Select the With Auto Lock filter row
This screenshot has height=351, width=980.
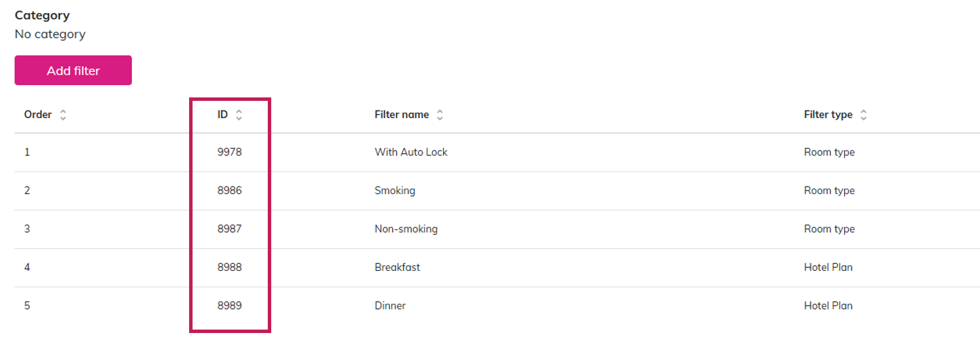click(x=411, y=152)
